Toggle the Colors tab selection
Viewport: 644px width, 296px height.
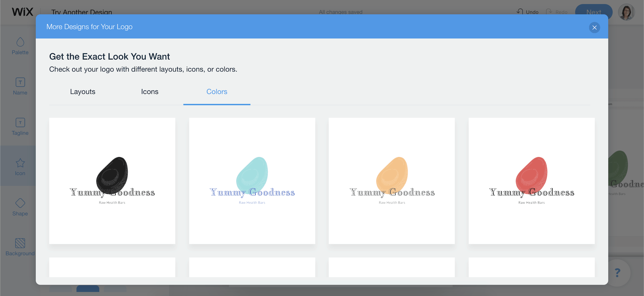coord(217,91)
